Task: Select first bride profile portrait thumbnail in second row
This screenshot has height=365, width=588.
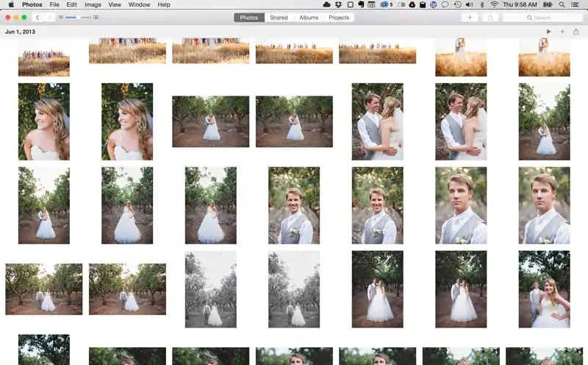Action: 44,121
